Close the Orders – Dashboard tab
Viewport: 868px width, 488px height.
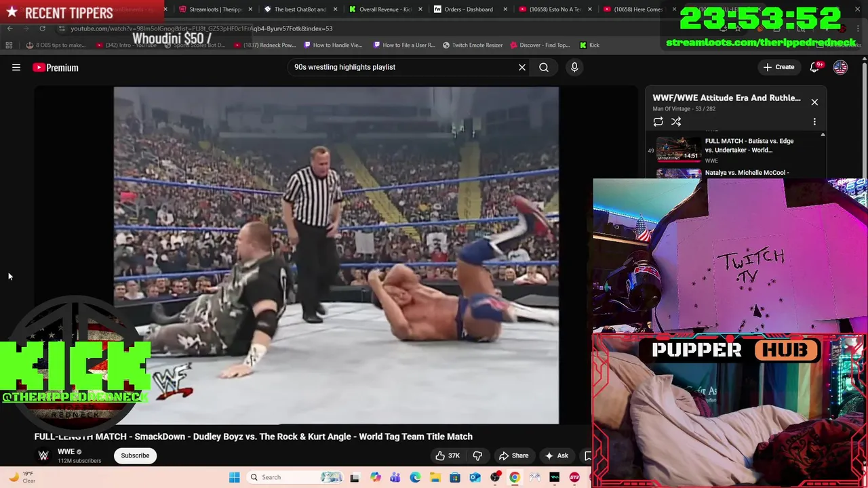pos(505,9)
